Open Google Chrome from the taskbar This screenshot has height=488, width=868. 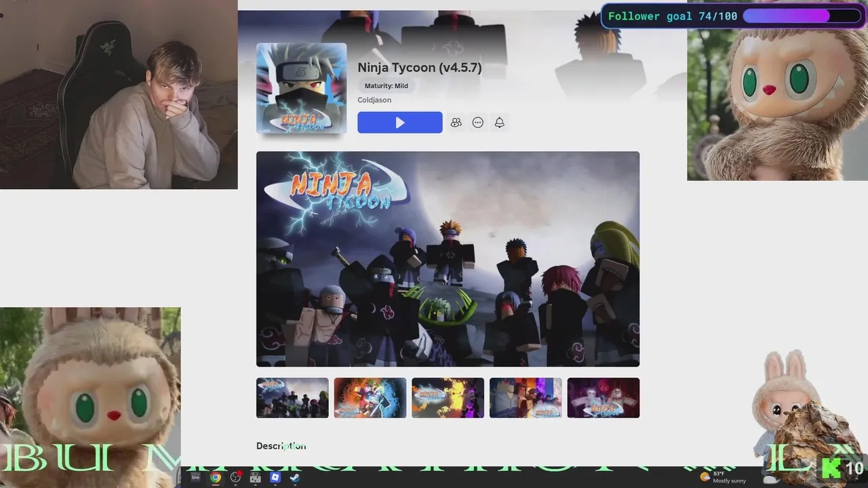click(215, 477)
